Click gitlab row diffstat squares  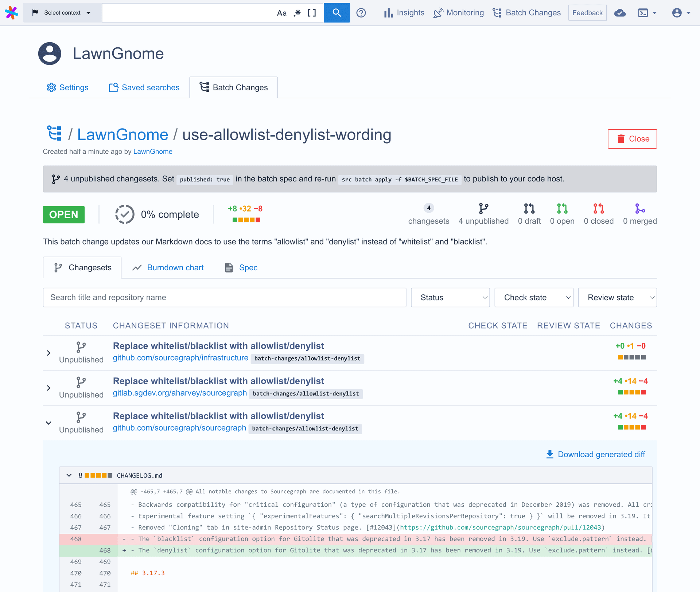(x=632, y=392)
